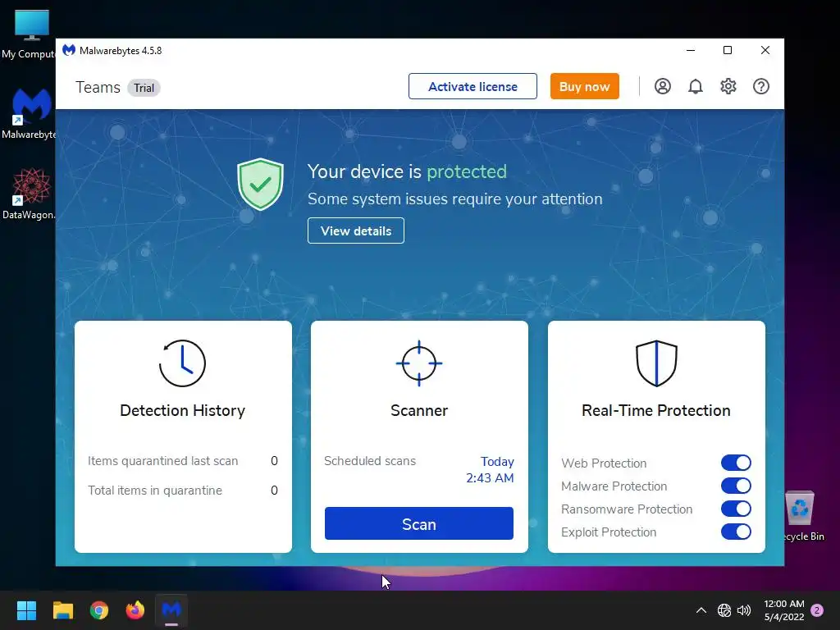Open network tray icon
840x630 pixels.
(x=724, y=610)
